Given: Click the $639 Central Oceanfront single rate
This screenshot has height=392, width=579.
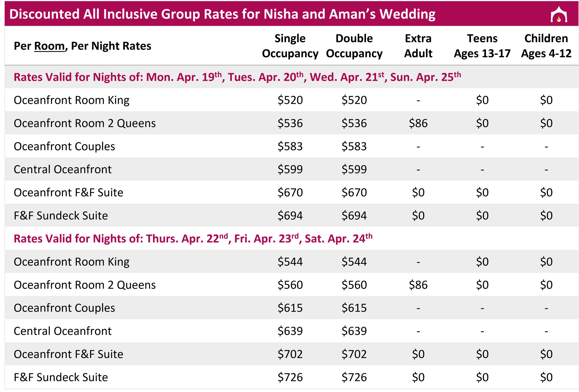Looking at the screenshot, I should point(290,331).
